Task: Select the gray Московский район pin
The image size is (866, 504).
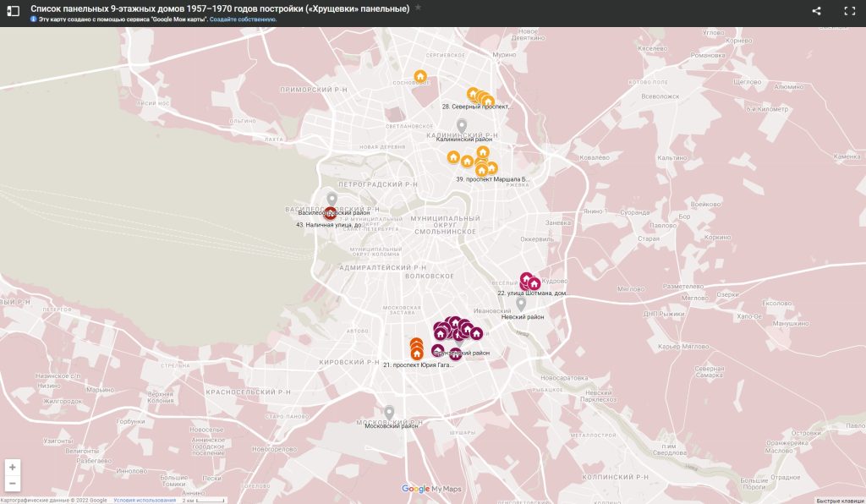Action: coord(389,413)
